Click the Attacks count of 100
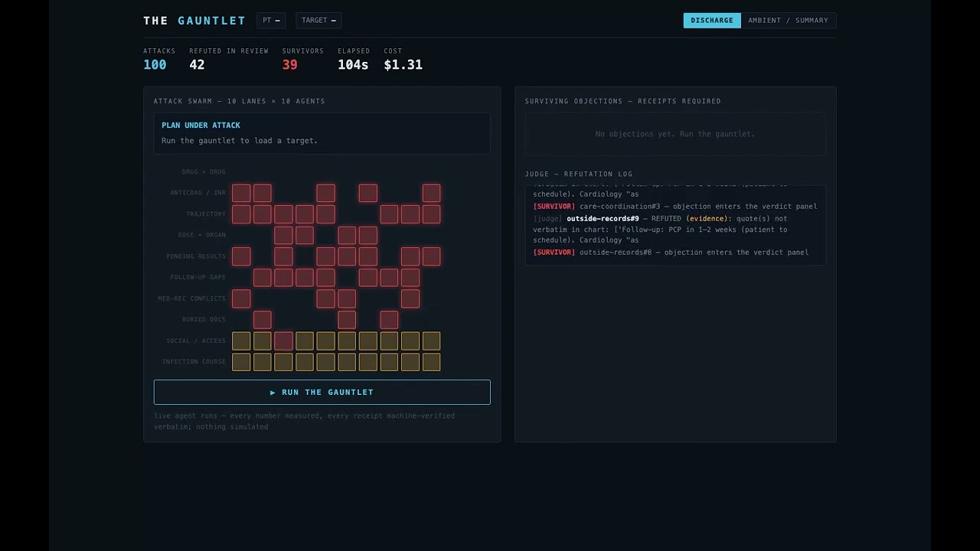 (155, 65)
